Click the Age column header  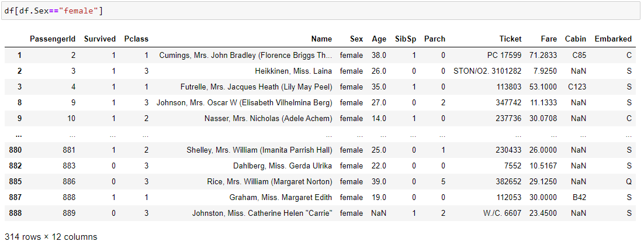coord(379,39)
